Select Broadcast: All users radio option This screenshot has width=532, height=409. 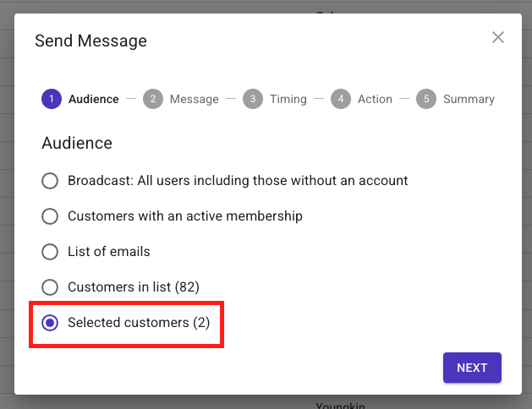point(51,181)
